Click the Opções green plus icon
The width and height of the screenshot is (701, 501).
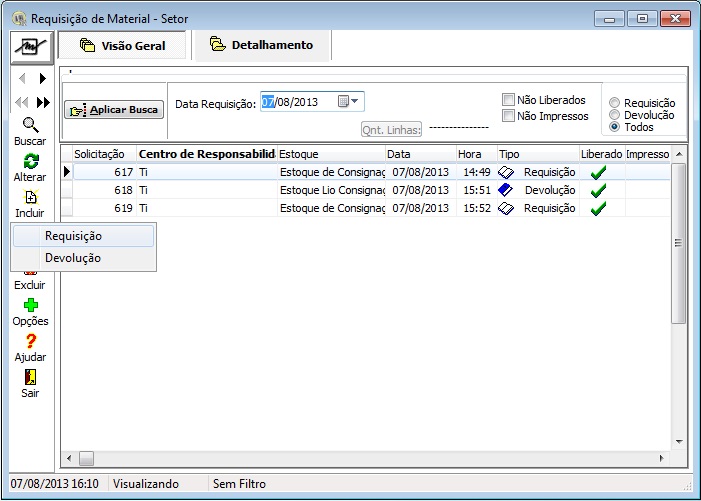coord(30,305)
